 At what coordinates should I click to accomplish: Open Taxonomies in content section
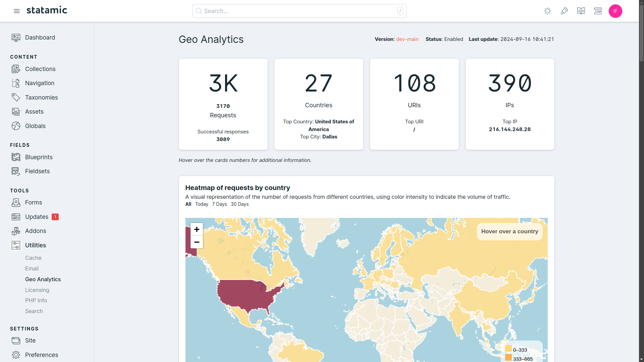tap(42, 97)
